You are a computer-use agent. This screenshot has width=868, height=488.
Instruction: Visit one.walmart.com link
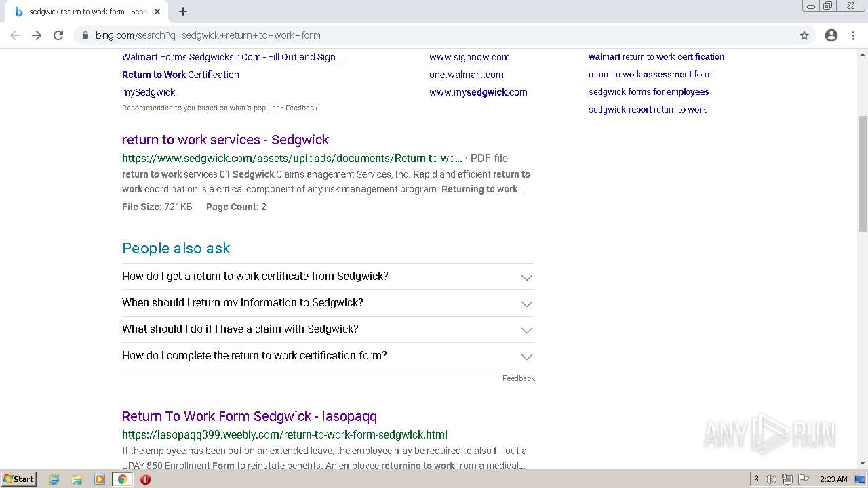467,75
